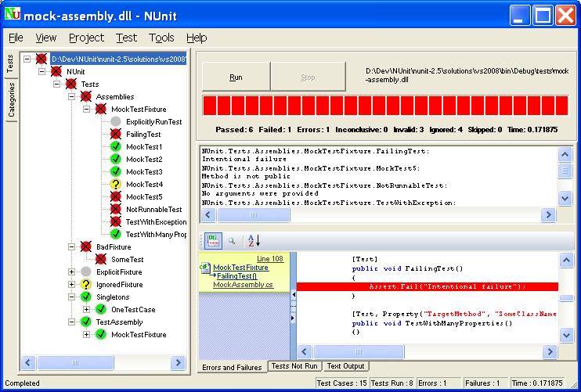Click the red failure icon beside FailingTest
Viewport: 581px width, 392px height.
point(116,134)
